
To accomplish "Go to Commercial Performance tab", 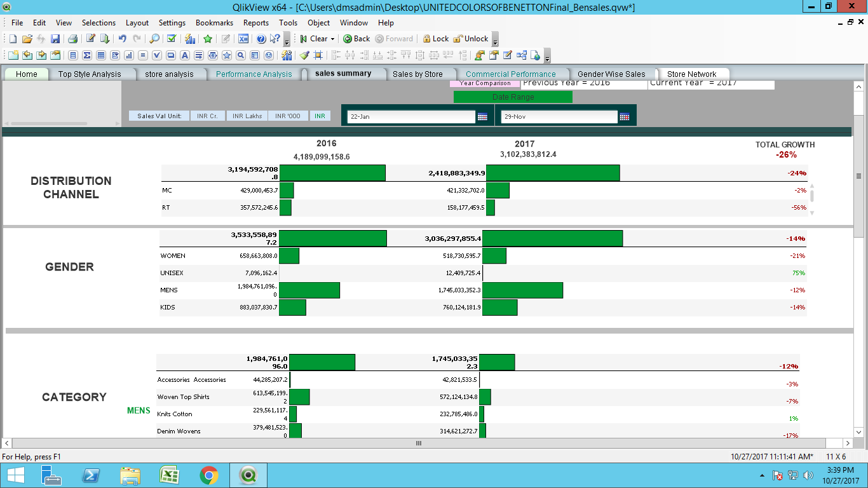I will pyautogui.click(x=510, y=74).
